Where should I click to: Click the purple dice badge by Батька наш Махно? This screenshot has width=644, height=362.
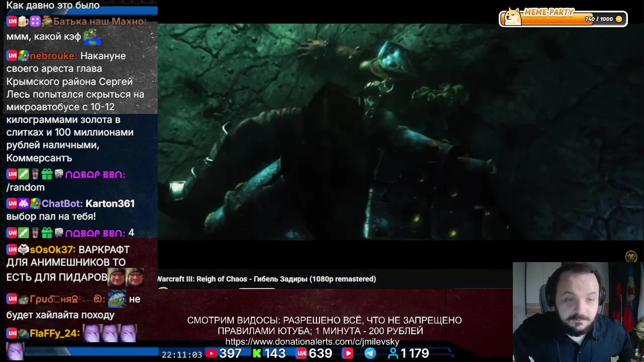pyautogui.click(x=35, y=22)
